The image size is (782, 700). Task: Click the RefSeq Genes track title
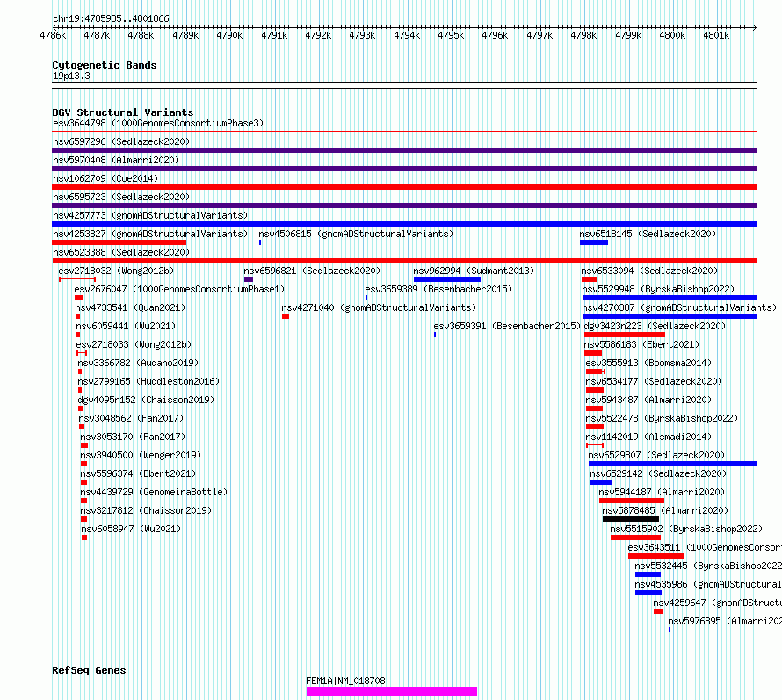pos(89,671)
